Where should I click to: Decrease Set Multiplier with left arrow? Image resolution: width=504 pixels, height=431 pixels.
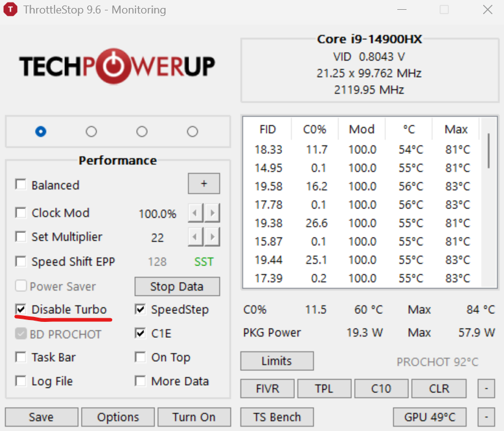point(195,237)
